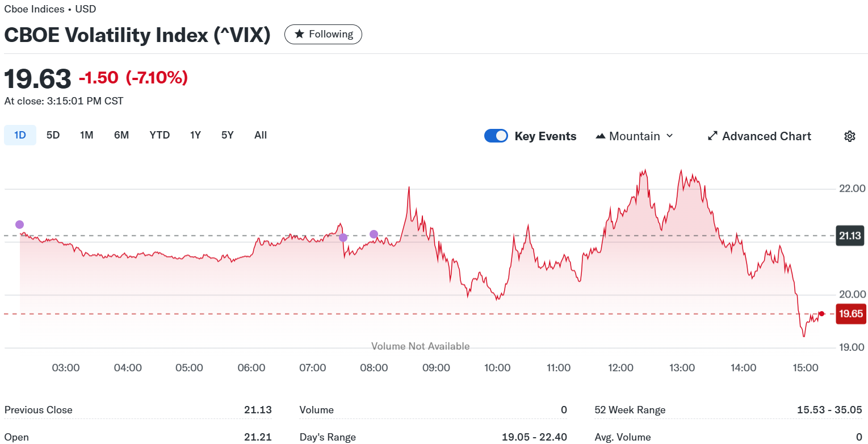Select the 1Y range tab

click(x=195, y=135)
